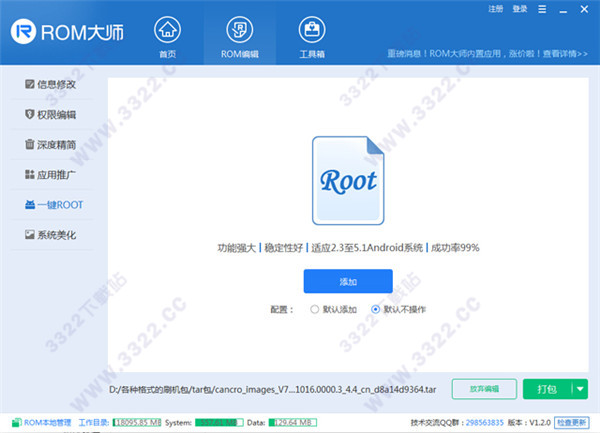The width and height of the screenshot is (600, 433).
Task: Open the ROM编辑 icon tab
Action: tap(240, 30)
